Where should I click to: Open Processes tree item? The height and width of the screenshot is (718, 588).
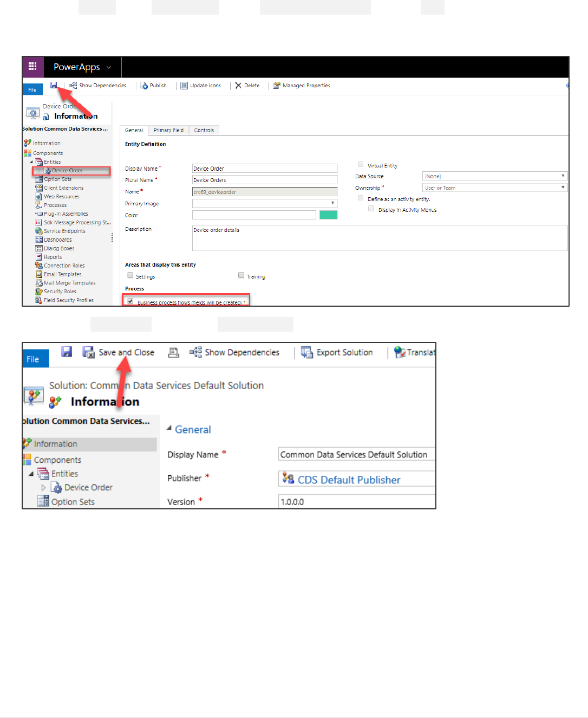[51, 205]
